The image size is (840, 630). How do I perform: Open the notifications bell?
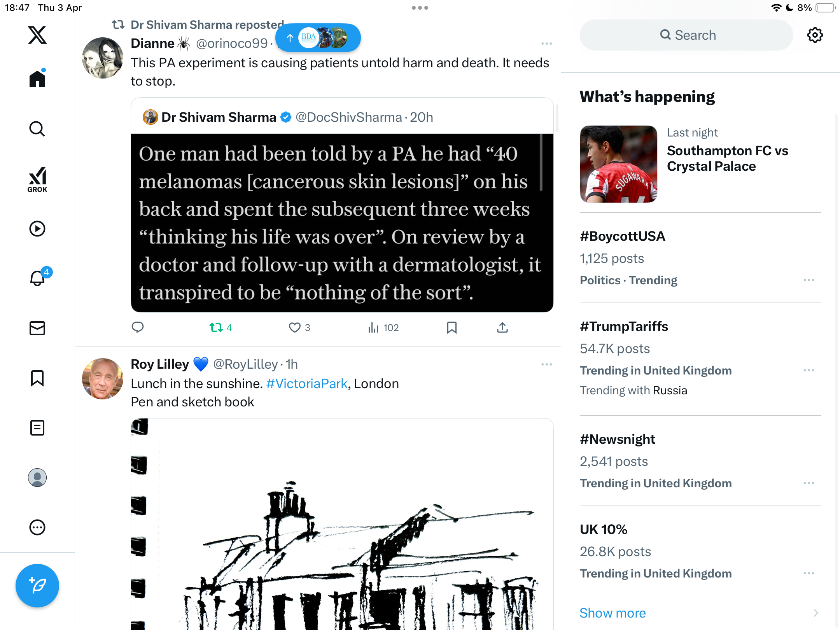pos(37,278)
